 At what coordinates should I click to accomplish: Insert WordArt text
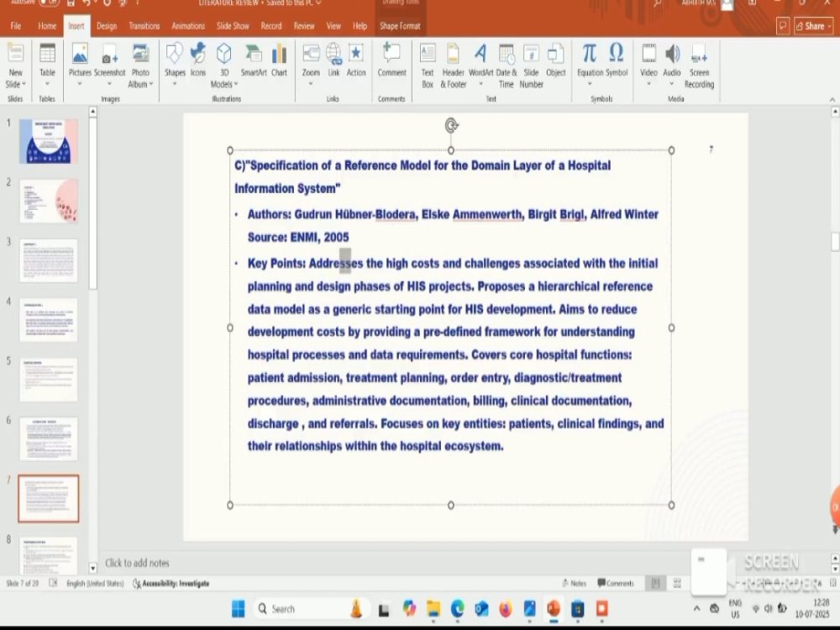[480, 65]
